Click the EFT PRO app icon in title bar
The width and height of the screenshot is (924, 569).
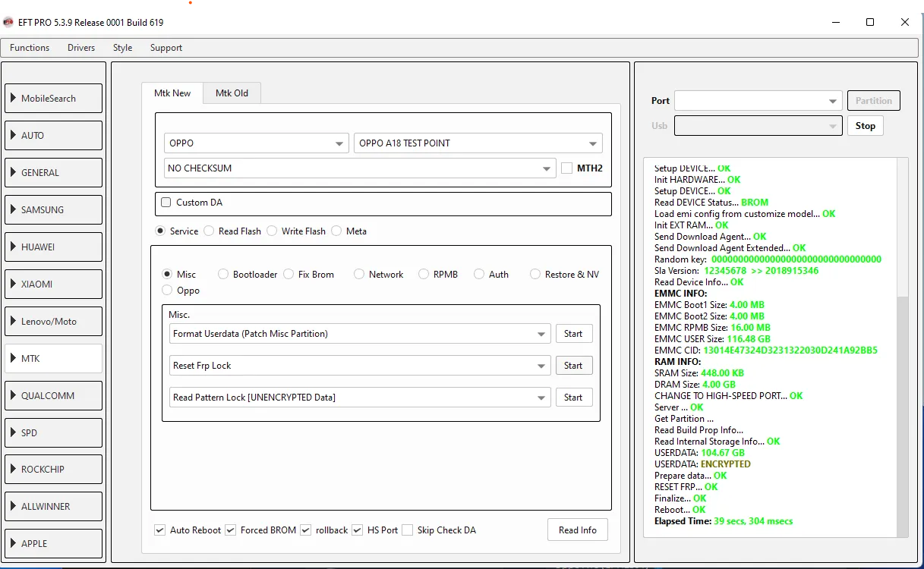click(8, 22)
